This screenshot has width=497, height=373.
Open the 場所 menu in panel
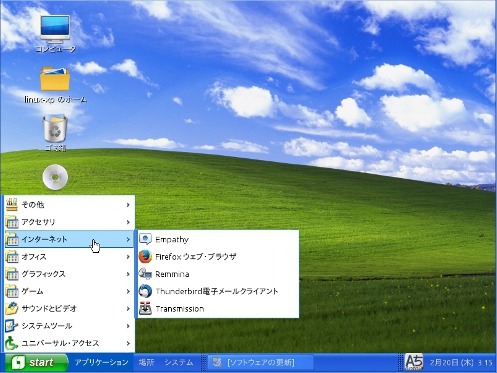point(146,362)
